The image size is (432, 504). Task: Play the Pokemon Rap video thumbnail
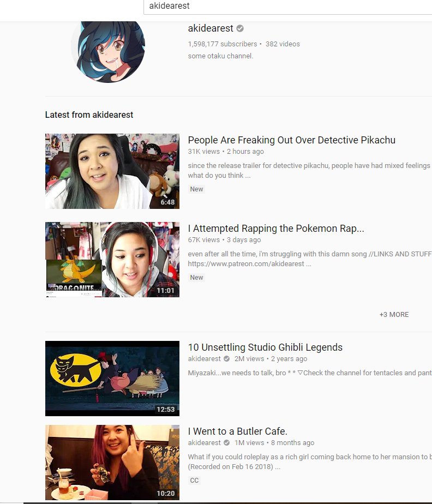[112, 260]
